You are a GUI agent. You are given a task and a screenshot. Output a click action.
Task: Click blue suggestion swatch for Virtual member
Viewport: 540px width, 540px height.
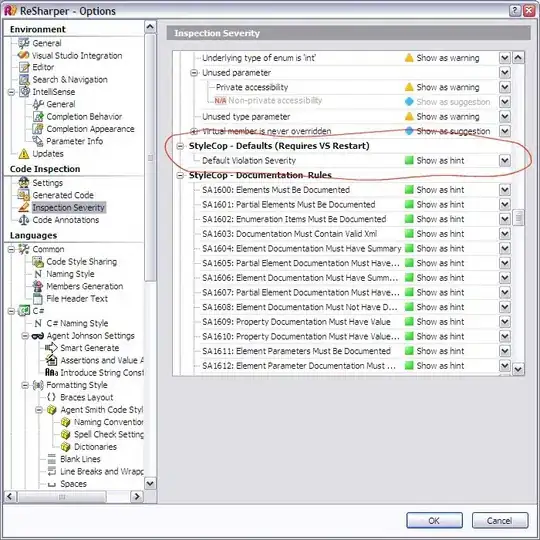tap(409, 131)
